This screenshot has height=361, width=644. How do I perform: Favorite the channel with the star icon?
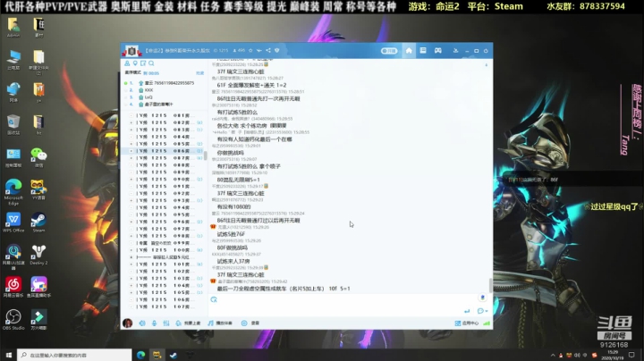click(x=250, y=50)
